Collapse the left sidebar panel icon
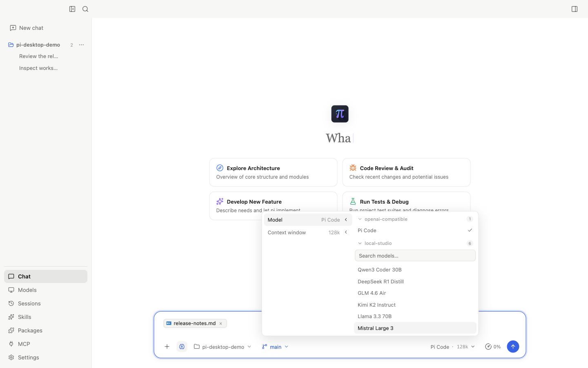The width and height of the screenshot is (588, 368). (x=72, y=9)
